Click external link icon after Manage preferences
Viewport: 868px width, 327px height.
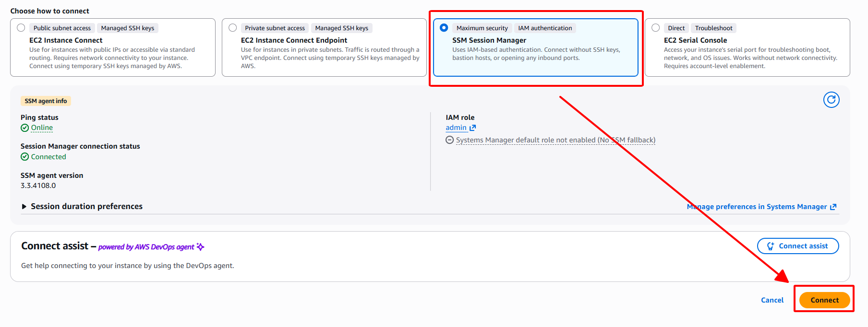tap(833, 207)
